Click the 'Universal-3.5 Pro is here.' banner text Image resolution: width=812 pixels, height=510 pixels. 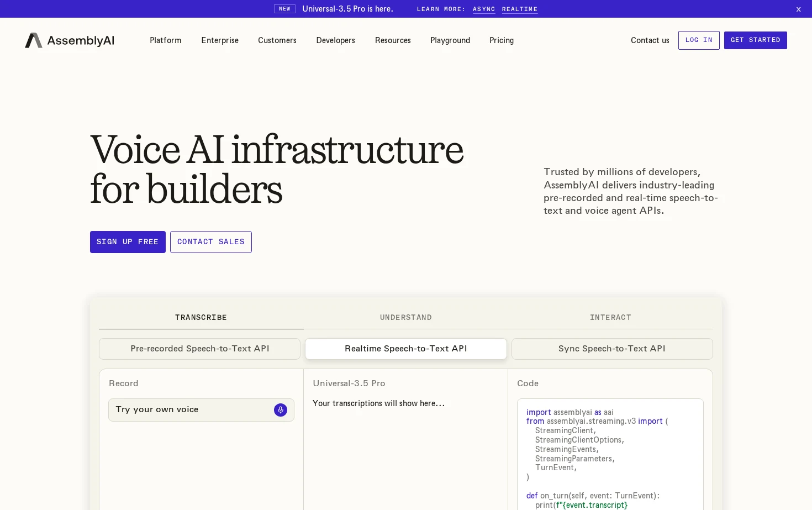pyautogui.click(x=348, y=9)
